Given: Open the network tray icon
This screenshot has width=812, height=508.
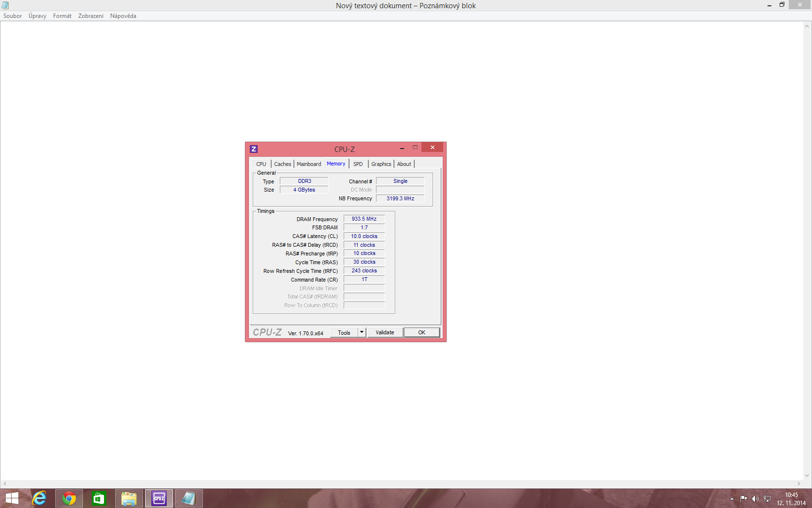Looking at the screenshot, I should pyautogui.click(x=767, y=499).
